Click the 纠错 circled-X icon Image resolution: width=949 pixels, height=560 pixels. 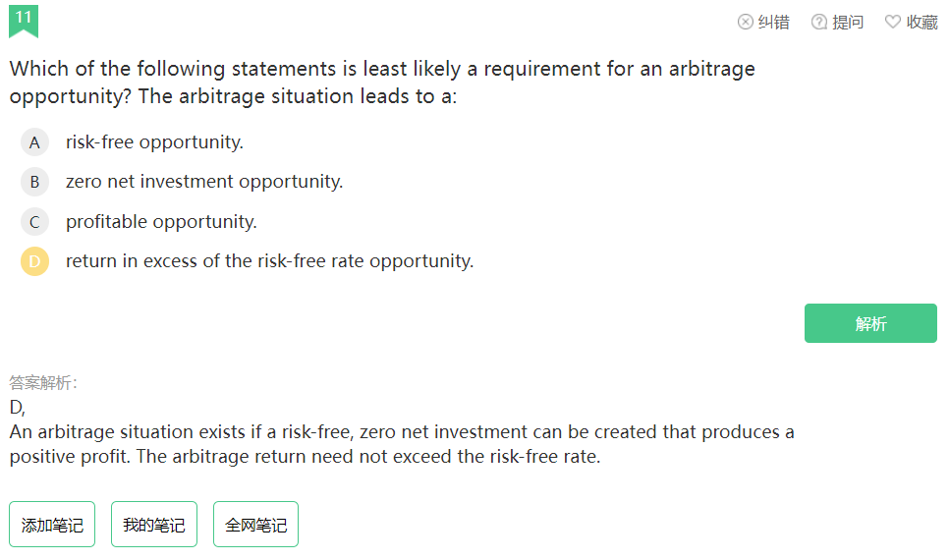746,22
